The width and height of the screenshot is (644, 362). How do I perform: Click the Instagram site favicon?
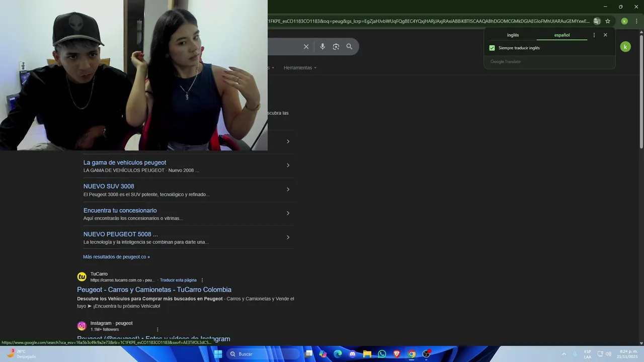(x=82, y=326)
